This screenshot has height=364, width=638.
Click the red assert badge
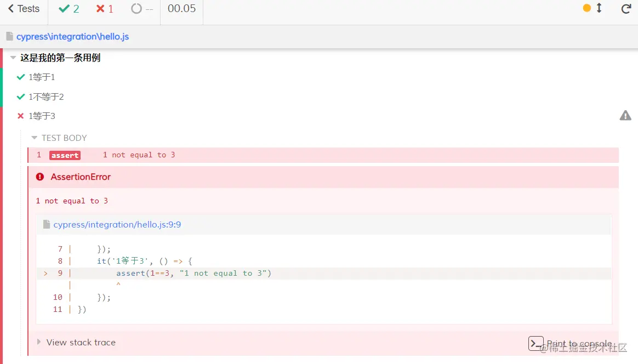[x=65, y=155]
